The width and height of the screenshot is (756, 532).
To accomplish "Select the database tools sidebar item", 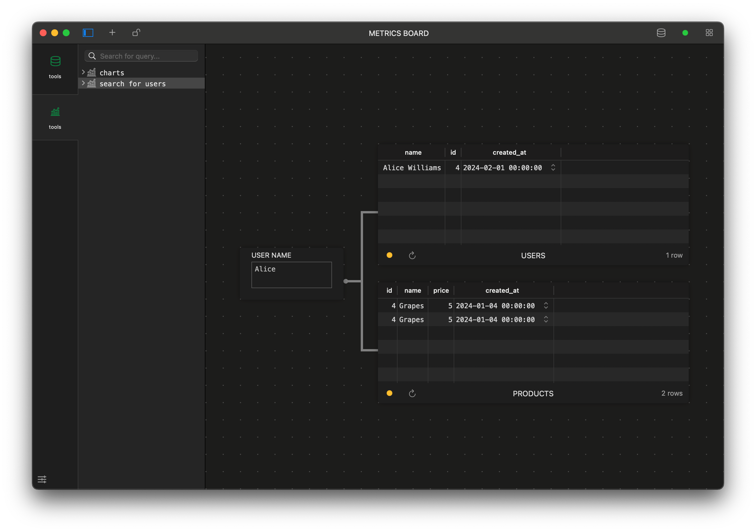I will point(55,68).
